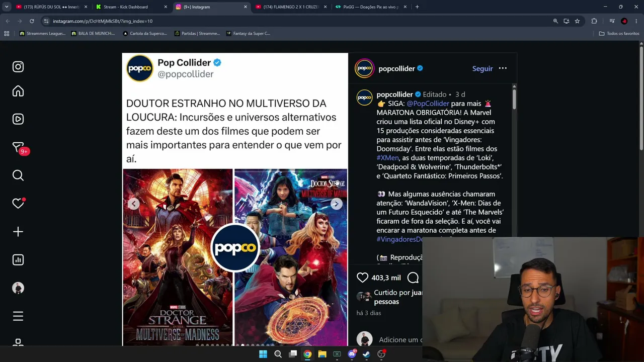Bookmark this page with the star icon
The height and width of the screenshot is (362, 644).
(577, 21)
